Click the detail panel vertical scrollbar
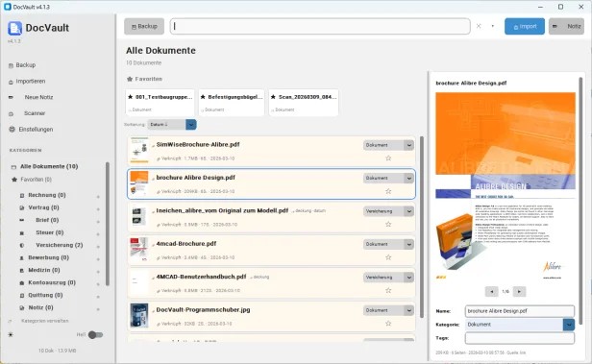Screen dimensions: 592x364 pyautogui.click(x=580, y=200)
